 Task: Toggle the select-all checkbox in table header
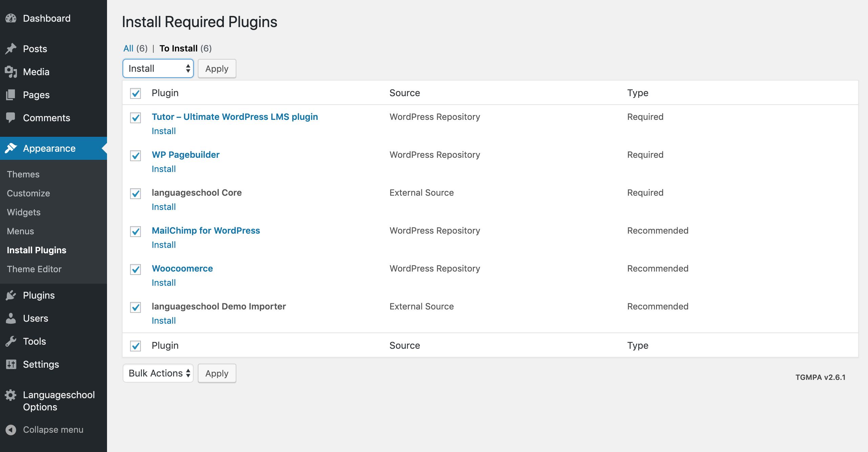pyautogui.click(x=135, y=93)
